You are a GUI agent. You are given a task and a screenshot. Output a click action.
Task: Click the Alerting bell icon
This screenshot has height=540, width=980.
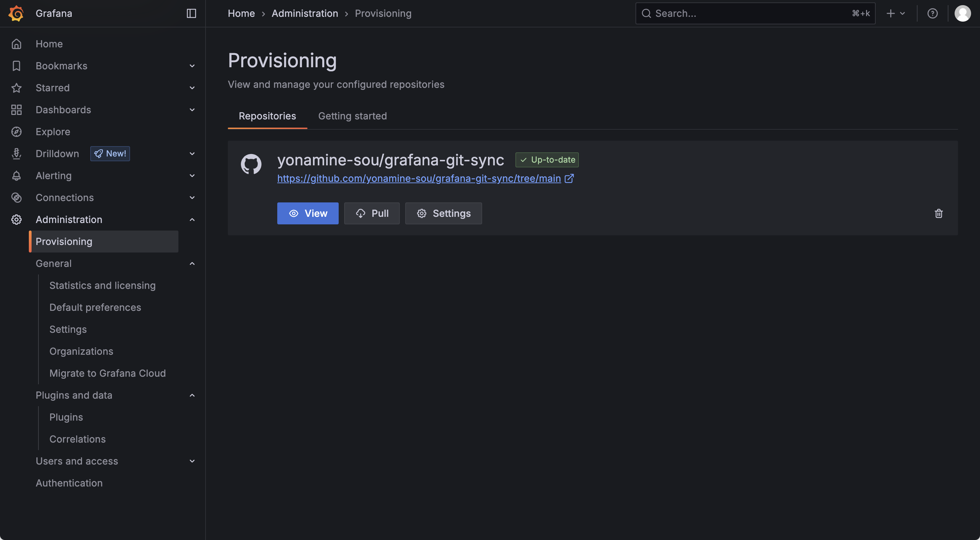(16, 176)
